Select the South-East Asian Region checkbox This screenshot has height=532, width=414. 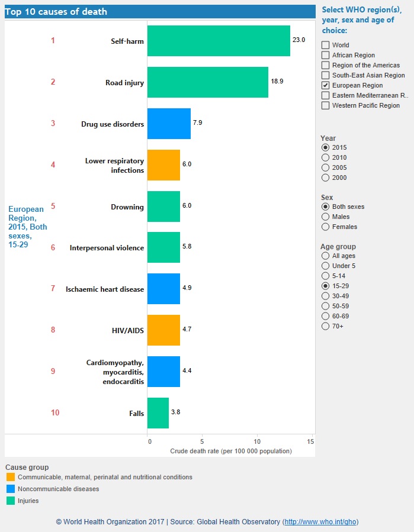pyautogui.click(x=325, y=75)
